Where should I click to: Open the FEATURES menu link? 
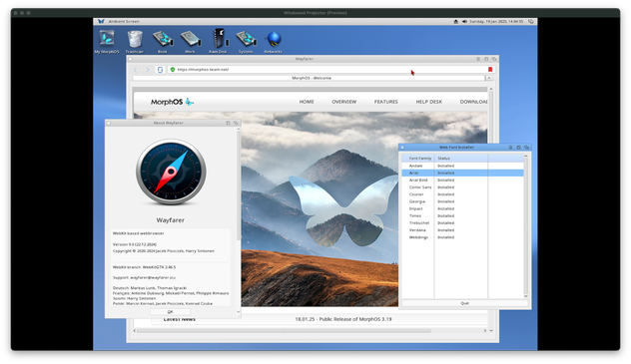click(386, 102)
